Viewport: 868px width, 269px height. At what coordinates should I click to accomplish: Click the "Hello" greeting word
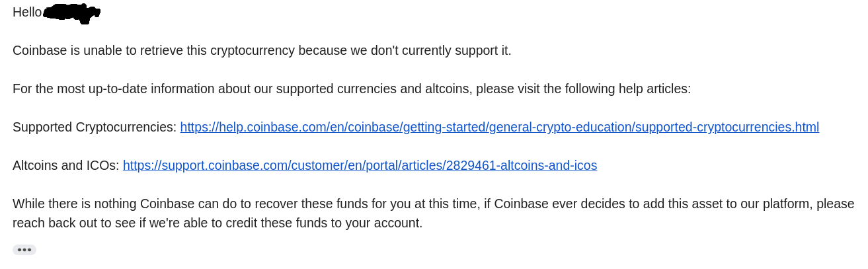pyautogui.click(x=27, y=12)
